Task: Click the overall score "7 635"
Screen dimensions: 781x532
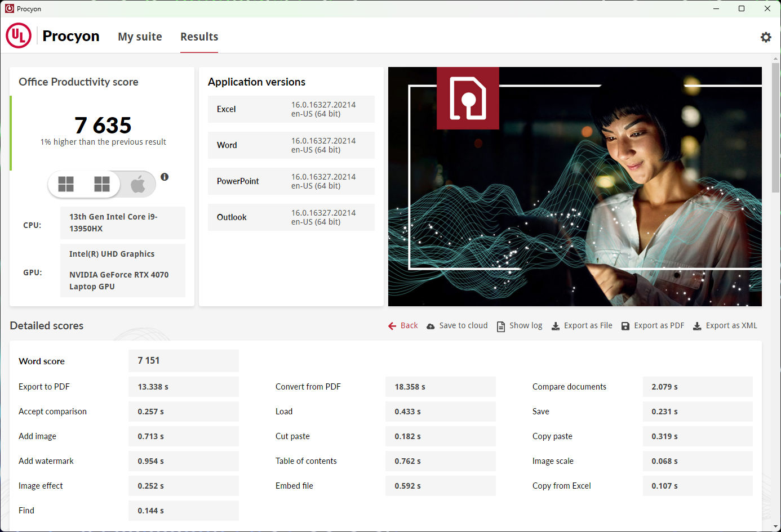Action: (x=103, y=125)
